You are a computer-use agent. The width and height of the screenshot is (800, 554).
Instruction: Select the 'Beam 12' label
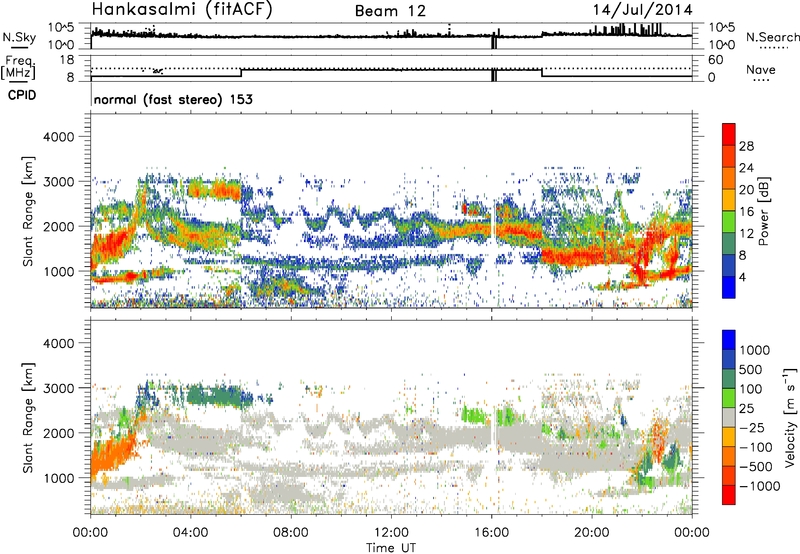point(390,11)
